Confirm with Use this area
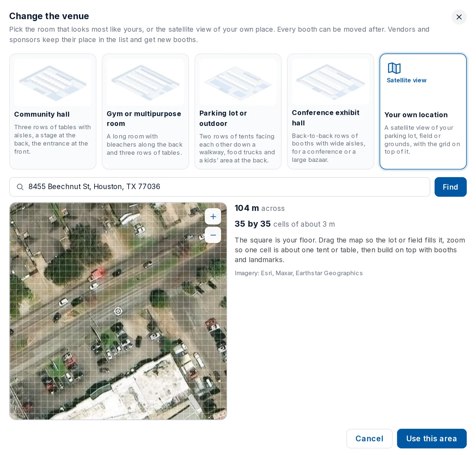Viewport: 476px width, 455px height. coord(431,439)
